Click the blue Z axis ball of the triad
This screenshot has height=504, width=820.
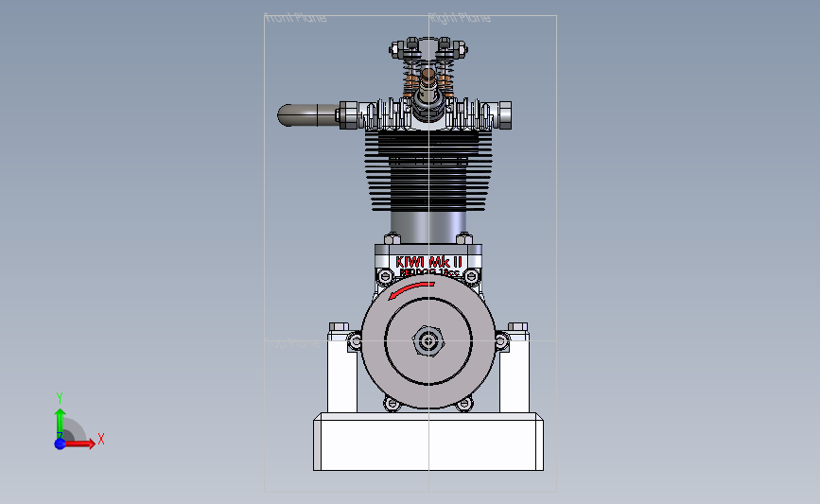[60, 443]
